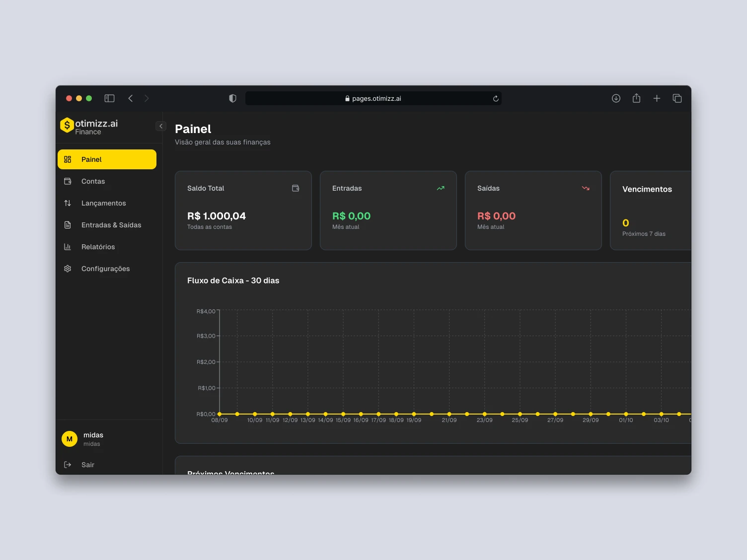Select Contas in the sidebar menu
This screenshot has height=560, width=747.
click(x=93, y=181)
